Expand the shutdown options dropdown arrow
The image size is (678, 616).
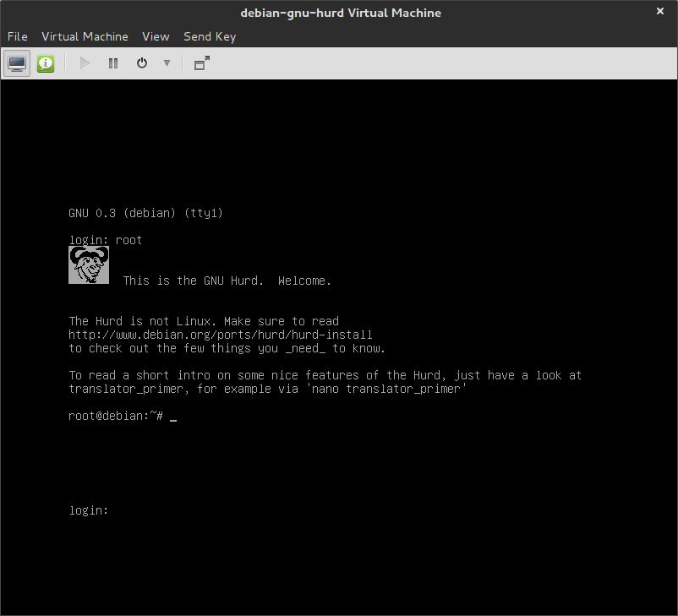167,63
